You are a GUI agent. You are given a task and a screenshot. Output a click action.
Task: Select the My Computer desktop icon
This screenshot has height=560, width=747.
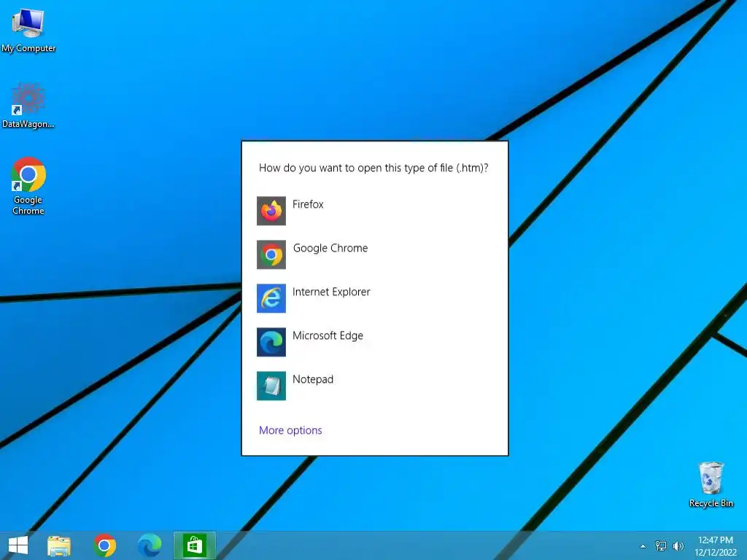tap(28, 29)
